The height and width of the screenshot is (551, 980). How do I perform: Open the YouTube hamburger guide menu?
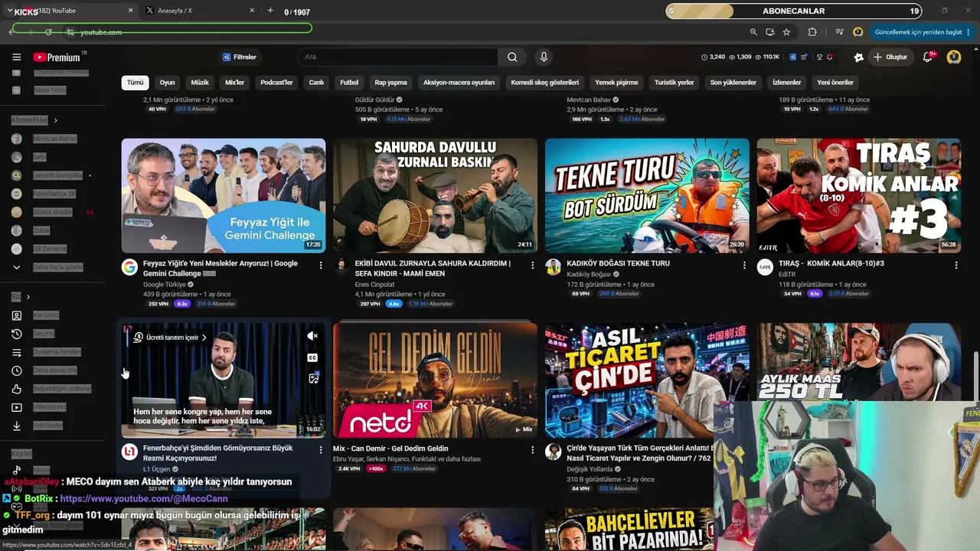(x=16, y=57)
